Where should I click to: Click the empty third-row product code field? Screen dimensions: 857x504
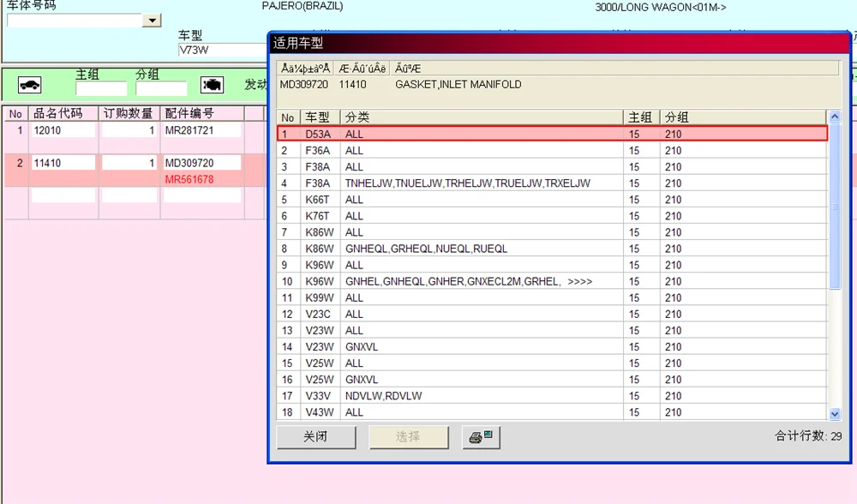(63, 195)
